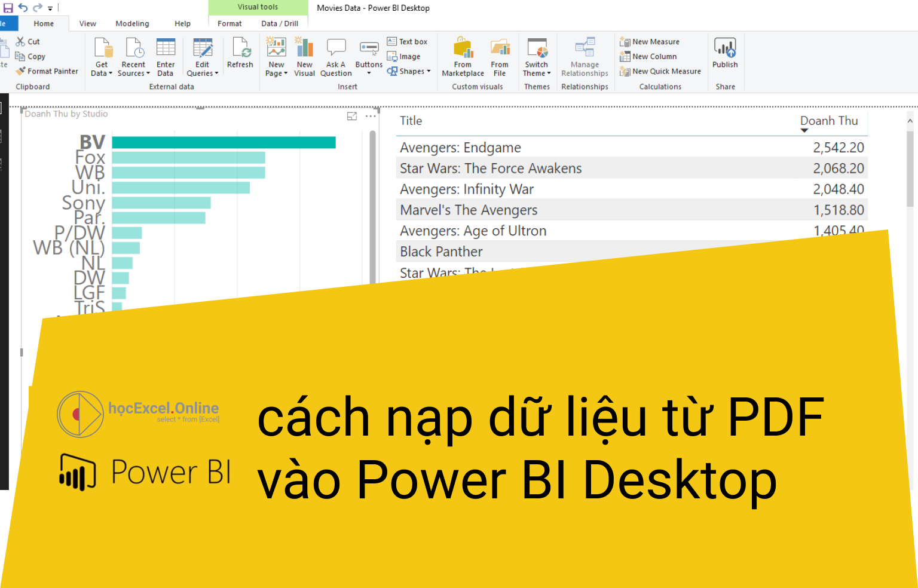
Task: Insert a New Visual chart
Action: click(305, 57)
